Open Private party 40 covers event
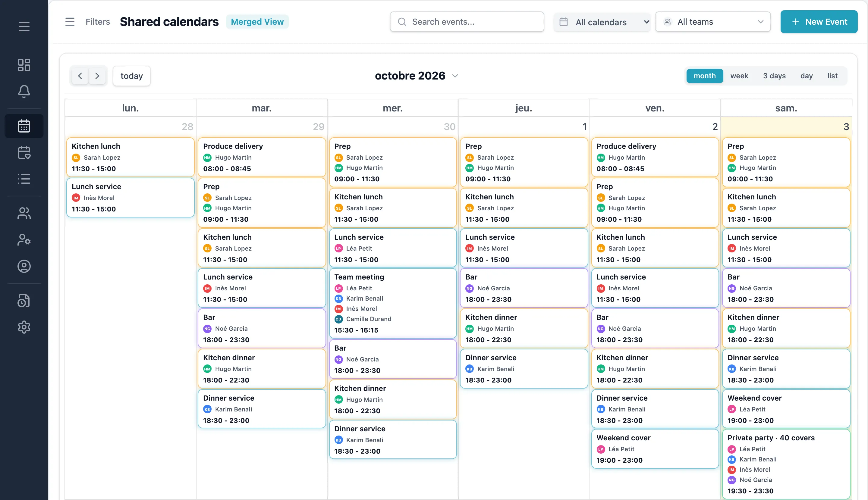This screenshot has width=868, height=500. [786, 464]
